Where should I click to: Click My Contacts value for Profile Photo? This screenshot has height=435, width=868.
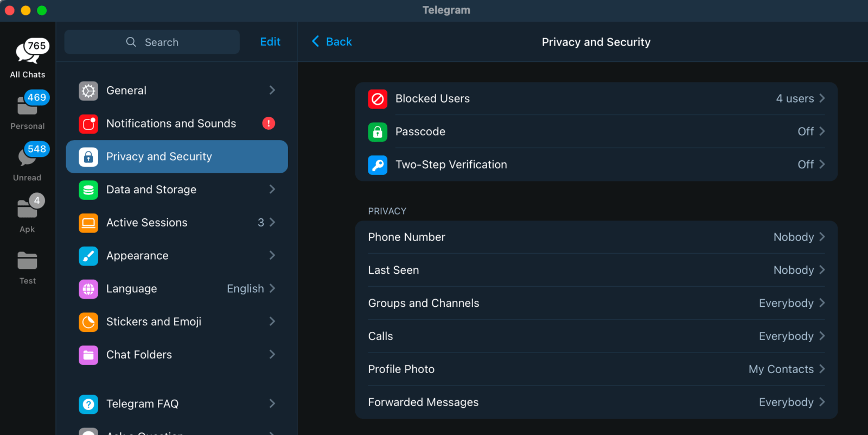[781, 369]
